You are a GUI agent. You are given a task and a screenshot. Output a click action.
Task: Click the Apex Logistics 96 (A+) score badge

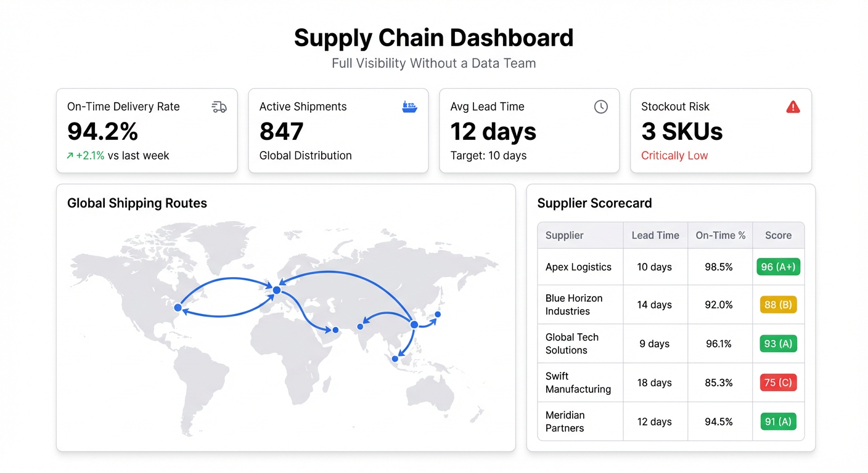[x=778, y=267]
